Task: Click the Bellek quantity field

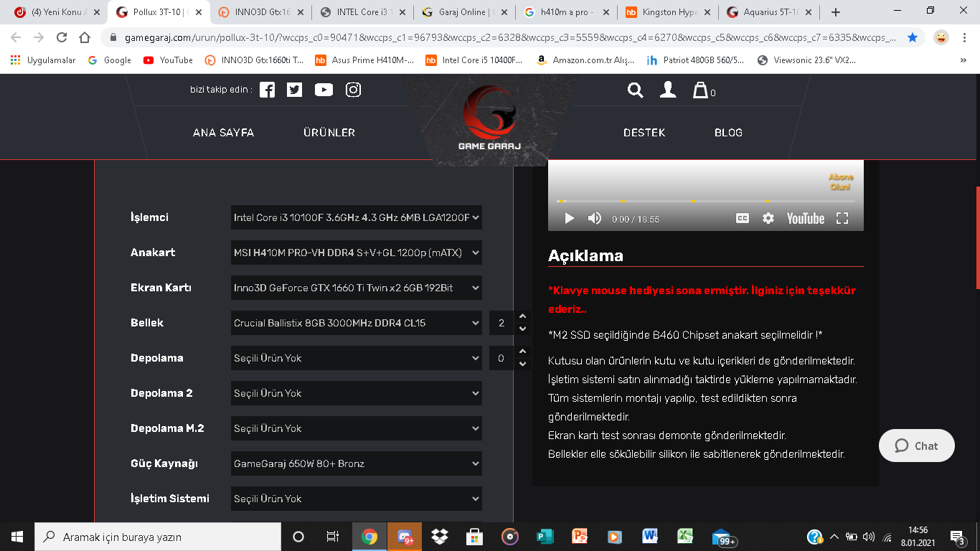Action: point(502,323)
